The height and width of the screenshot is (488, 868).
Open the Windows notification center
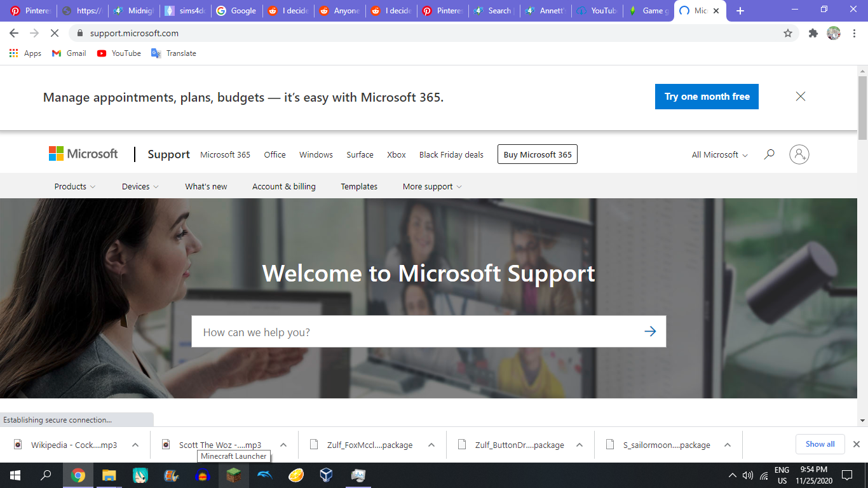point(846,475)
